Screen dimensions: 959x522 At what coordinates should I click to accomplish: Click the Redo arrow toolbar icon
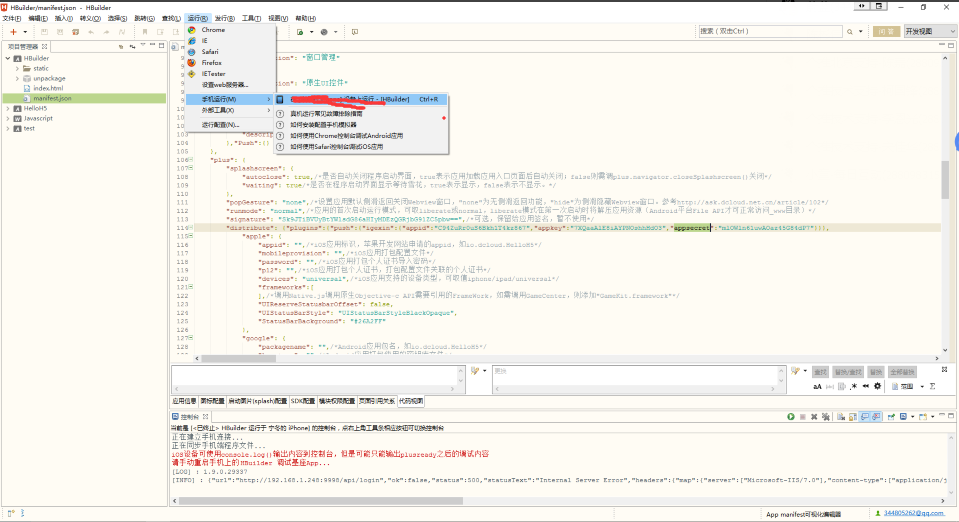point(106,32)
